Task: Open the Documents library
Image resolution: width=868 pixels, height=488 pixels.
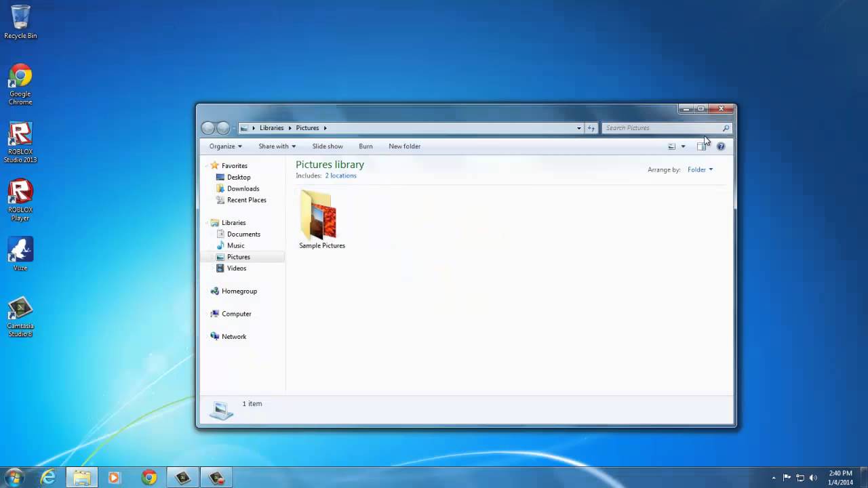Action: click(243, 234)
